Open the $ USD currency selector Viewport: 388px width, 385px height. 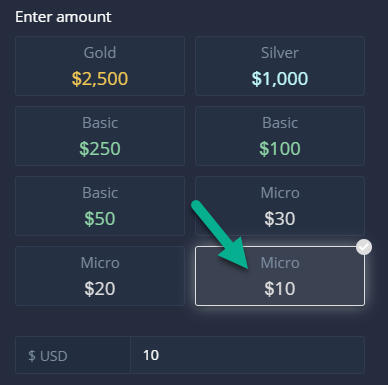click(x=73, y=355)
